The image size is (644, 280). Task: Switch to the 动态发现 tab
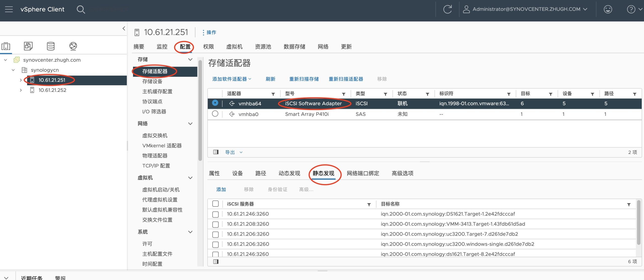click(289, 173)
